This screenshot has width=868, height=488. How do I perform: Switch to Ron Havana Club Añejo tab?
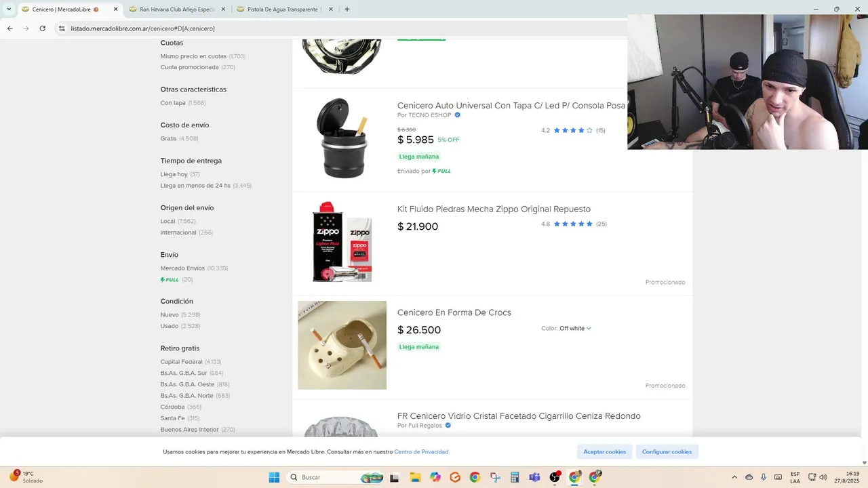pos(177,9)
